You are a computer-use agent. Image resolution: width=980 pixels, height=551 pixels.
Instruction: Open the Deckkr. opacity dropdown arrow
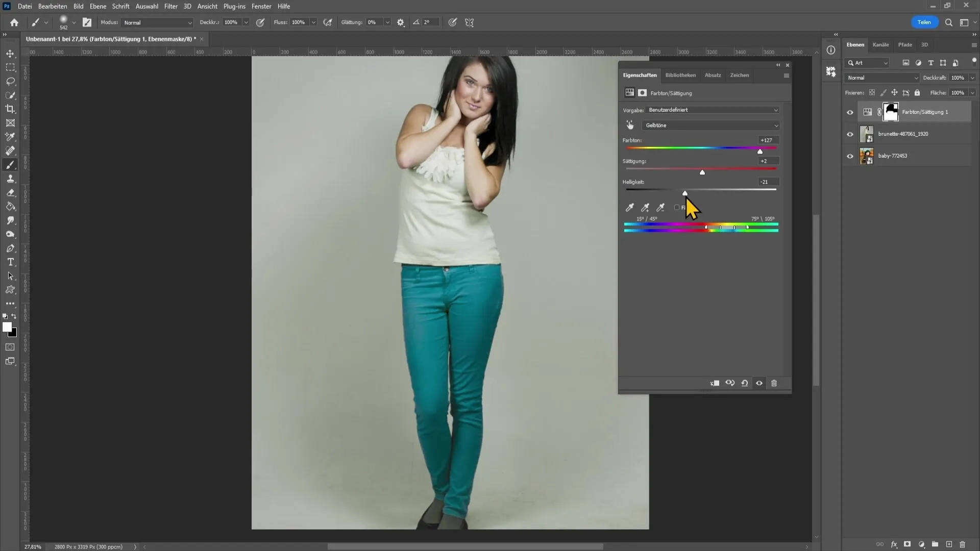pyautogui.click(x=246, y=22)
